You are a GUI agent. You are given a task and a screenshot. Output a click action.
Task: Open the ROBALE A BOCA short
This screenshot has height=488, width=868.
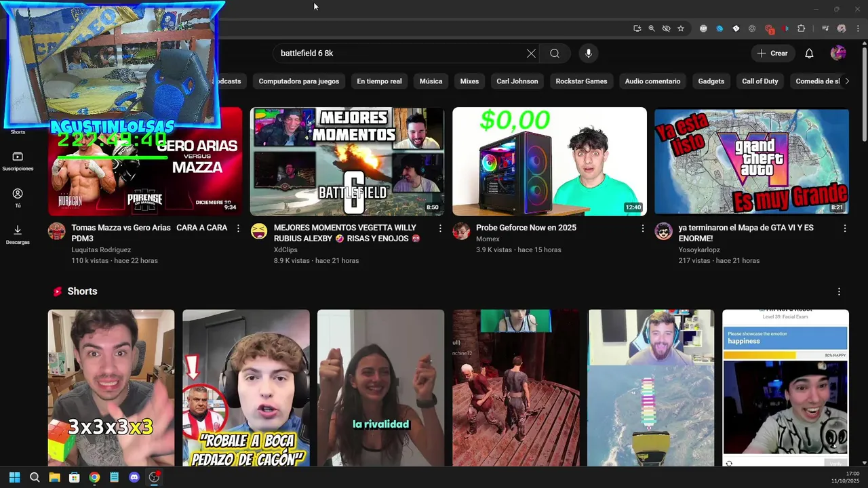[x=245, y=388]
